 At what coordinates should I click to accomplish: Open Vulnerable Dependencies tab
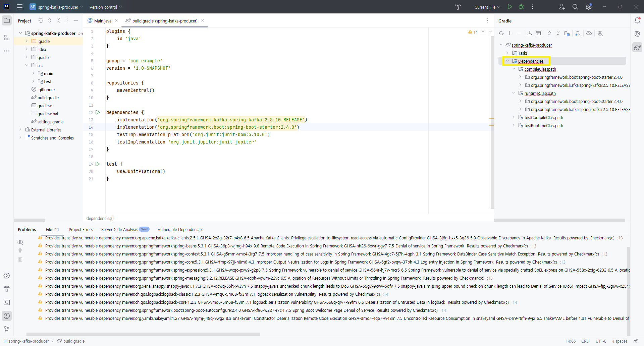(x=180, y=230)
